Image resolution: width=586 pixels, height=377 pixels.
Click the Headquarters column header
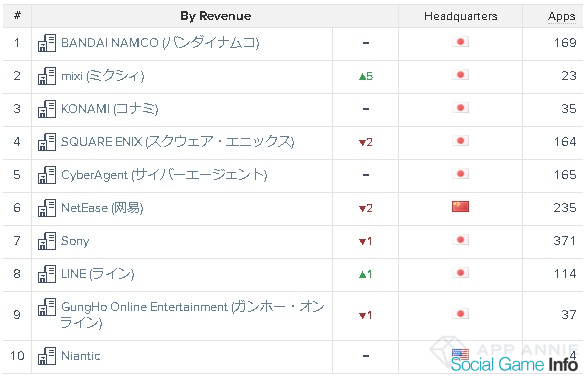460,16
